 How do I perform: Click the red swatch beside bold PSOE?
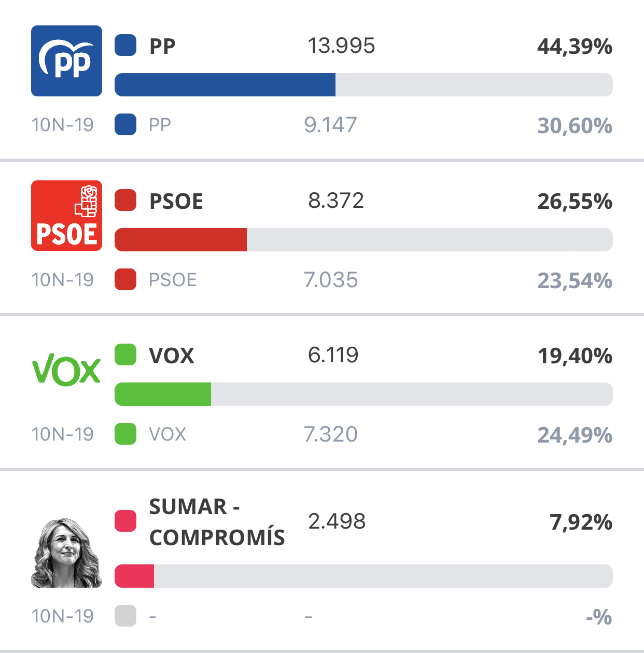pyautogui.click(x=125, y=201)
